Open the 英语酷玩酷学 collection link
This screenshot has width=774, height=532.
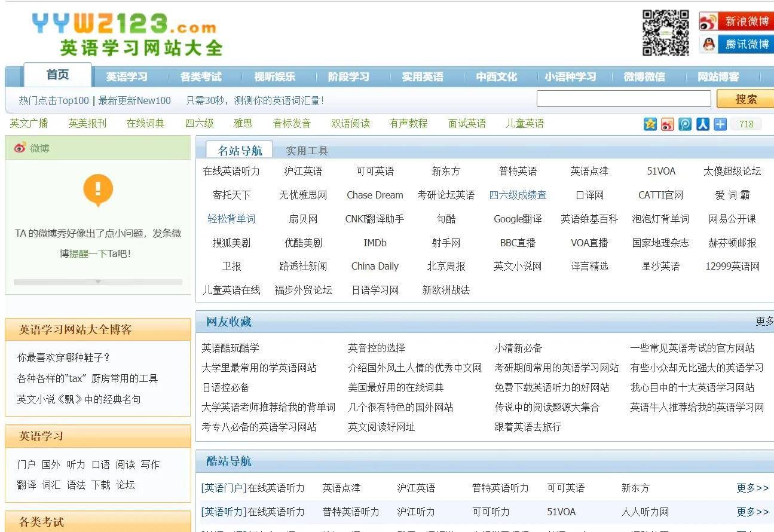(230, 348)
